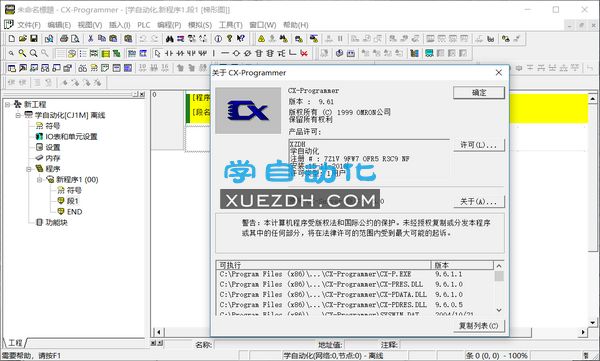The width and height of the screenshot is (600, 361).
Task: Click the 可执行 column header
Action: click(x=324, y=265)
